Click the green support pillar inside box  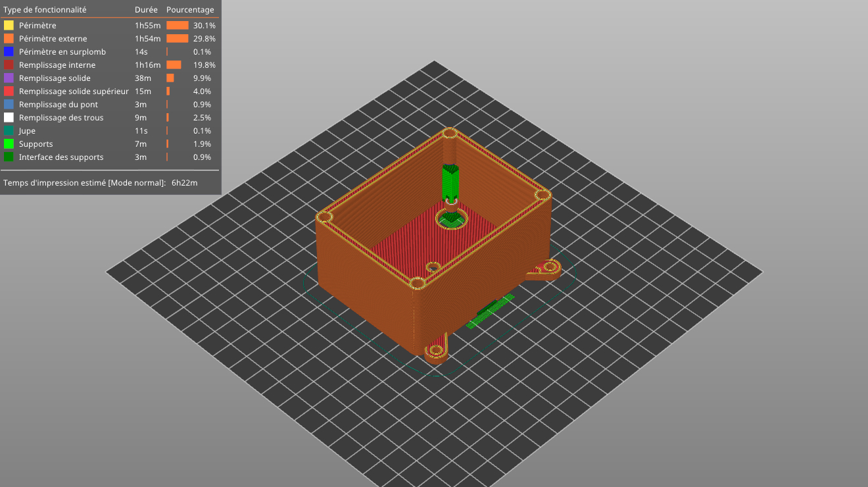click(x=450, y=182)
